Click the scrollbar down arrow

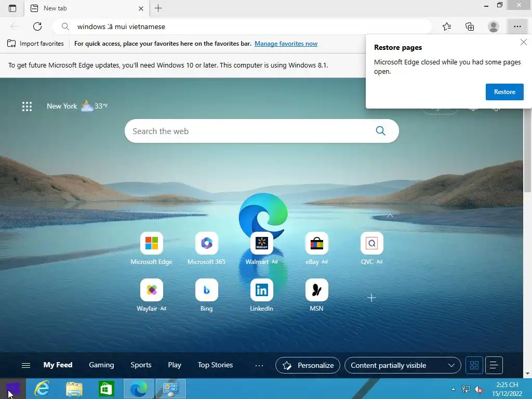(527, 373)
